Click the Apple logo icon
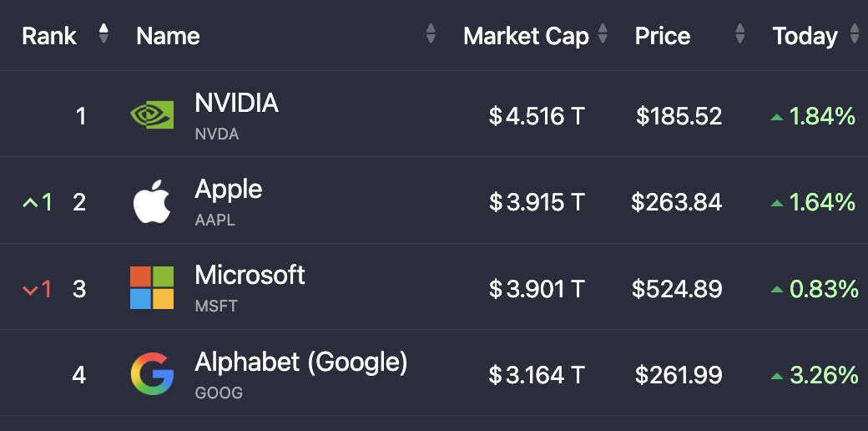 (152, 202)
